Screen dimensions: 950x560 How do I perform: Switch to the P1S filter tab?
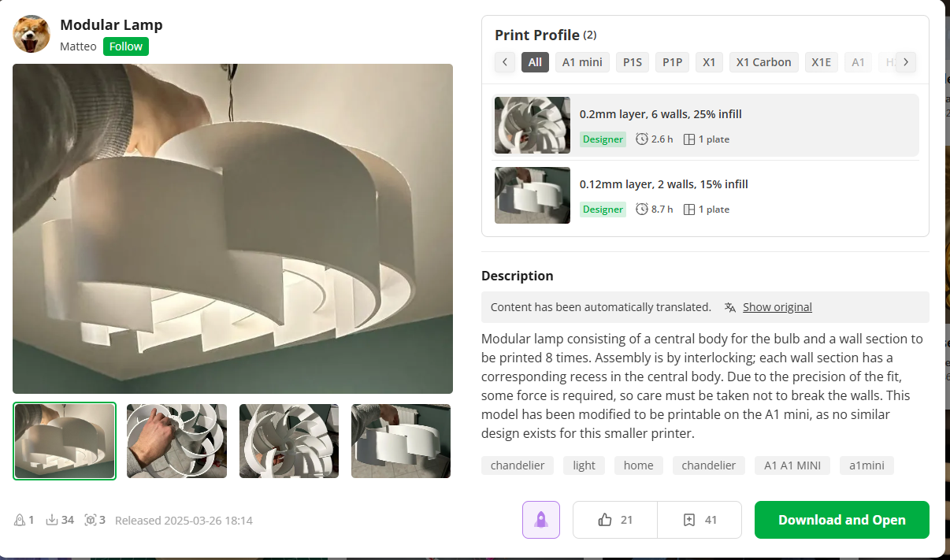633,62
